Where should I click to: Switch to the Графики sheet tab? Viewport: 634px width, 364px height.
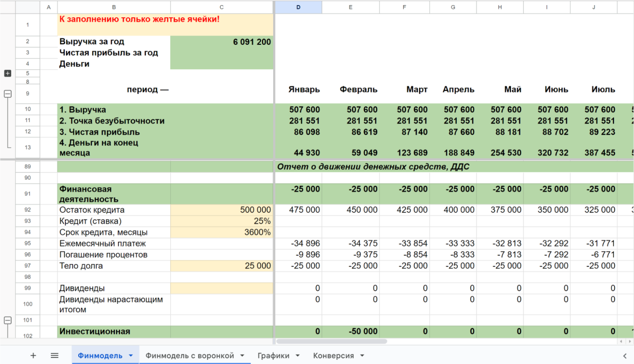coord(273,356)
